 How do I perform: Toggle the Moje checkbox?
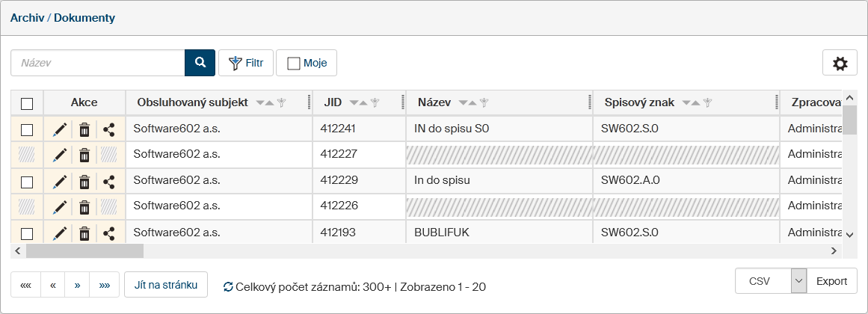[294, 64]
